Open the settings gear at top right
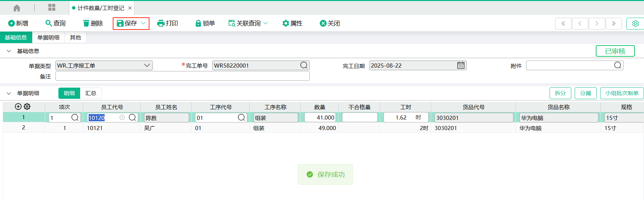Screen dimensions: 644x200 pyautogui.click(x=635, y=23)
